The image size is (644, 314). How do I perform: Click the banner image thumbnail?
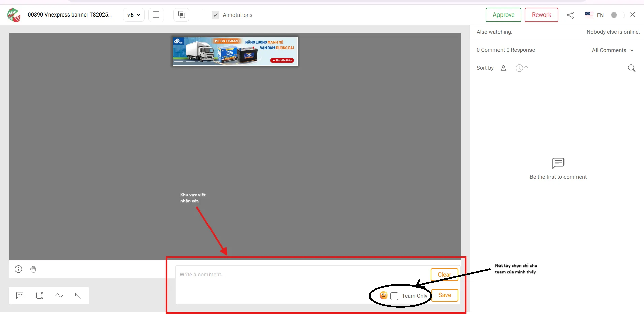pyautogui.click(x=235, y=52)
